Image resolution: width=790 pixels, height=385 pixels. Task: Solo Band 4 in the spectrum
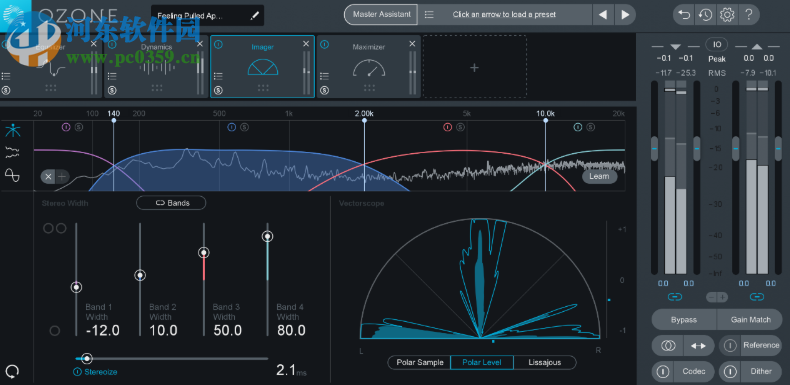(590, 127)
